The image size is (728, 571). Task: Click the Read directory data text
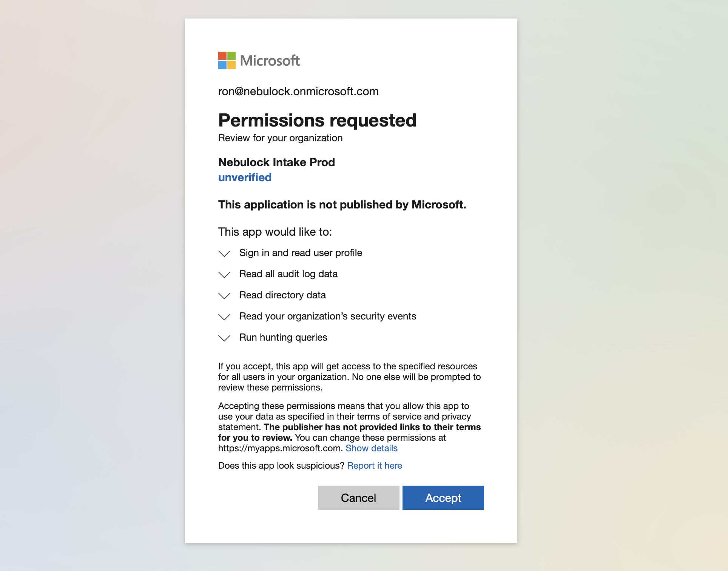(x=282, y=295)
